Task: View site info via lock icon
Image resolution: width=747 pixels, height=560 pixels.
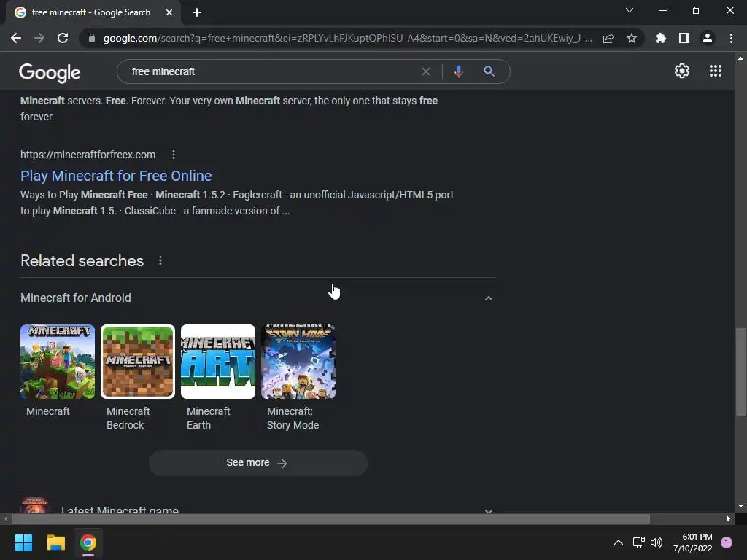Action: click(x=92, y=38)
